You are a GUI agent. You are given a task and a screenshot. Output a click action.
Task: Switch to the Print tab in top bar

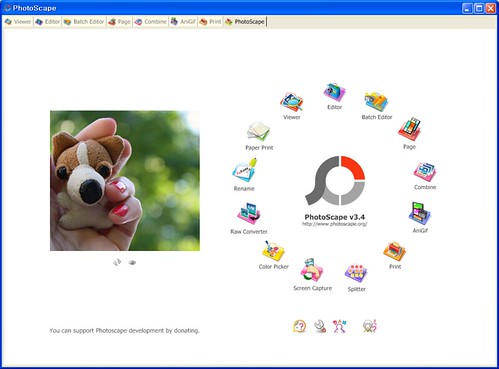210,22
